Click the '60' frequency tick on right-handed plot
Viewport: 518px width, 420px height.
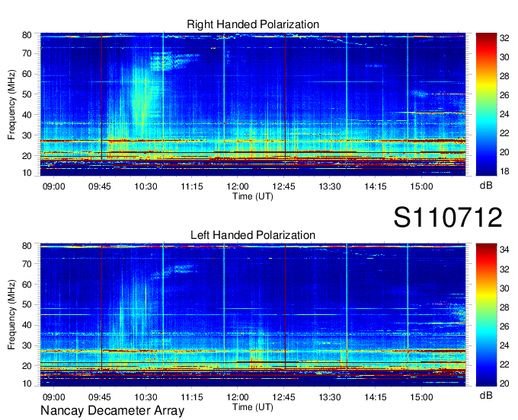tap(27, 74)
